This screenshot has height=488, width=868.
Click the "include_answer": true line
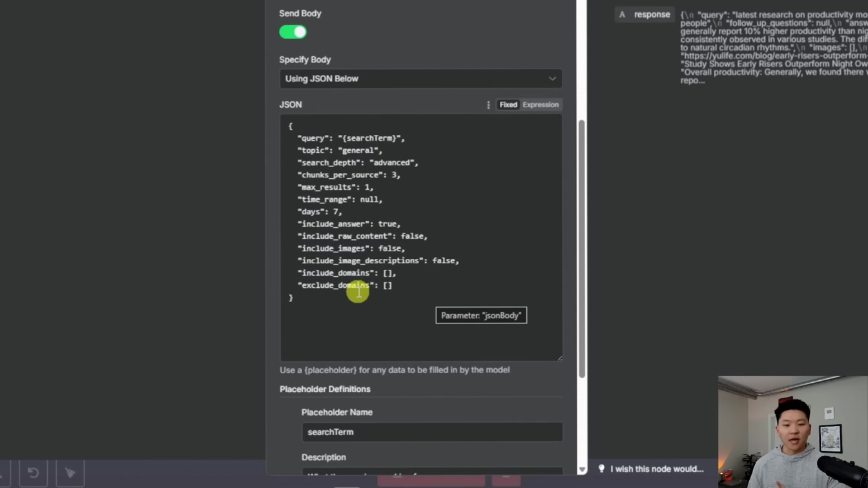(349, 224)
